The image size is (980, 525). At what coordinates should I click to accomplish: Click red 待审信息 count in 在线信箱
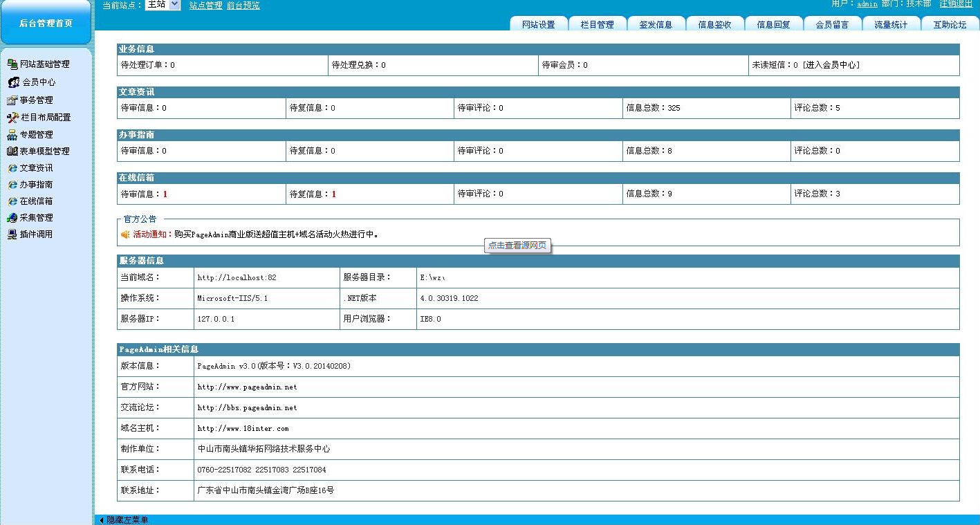(x=165, y=194)
